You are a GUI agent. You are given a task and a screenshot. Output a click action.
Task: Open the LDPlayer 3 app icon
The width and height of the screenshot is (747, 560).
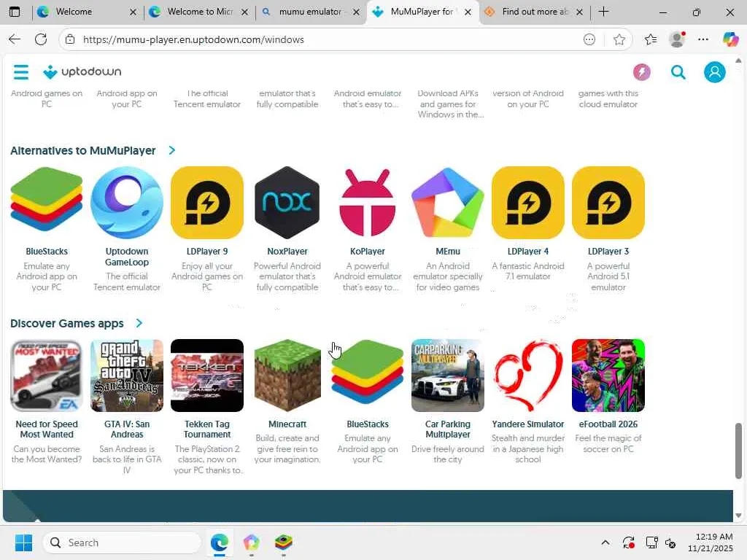click(608, 203)
